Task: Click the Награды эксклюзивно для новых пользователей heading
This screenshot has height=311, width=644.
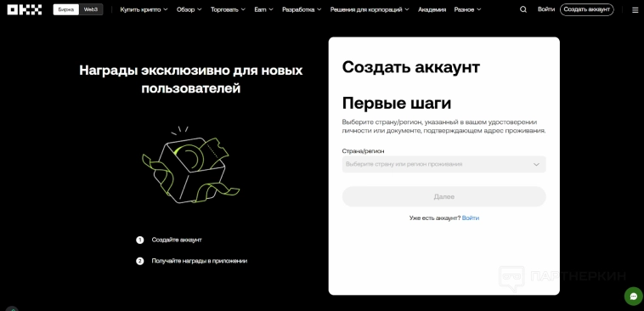Action: [191, 79]
